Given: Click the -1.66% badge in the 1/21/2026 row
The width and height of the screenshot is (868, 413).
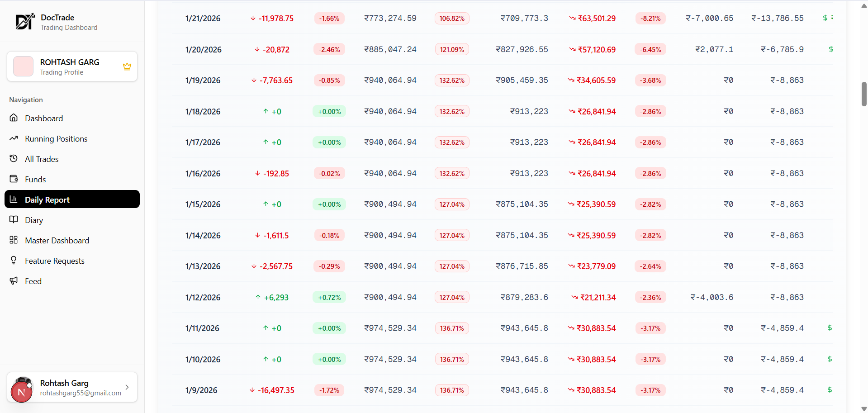Looking at the screenshot, I should pyautogui.click(x=329, y=19).
